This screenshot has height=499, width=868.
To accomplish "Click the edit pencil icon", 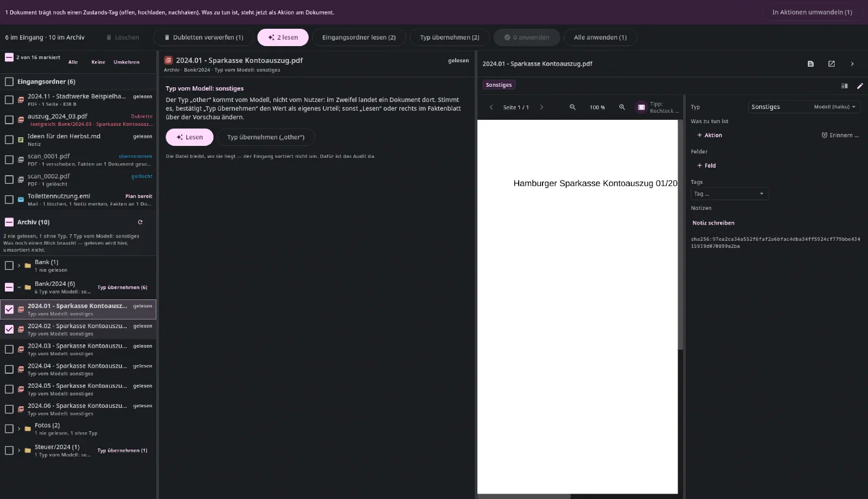I will (x=860, y=86).
